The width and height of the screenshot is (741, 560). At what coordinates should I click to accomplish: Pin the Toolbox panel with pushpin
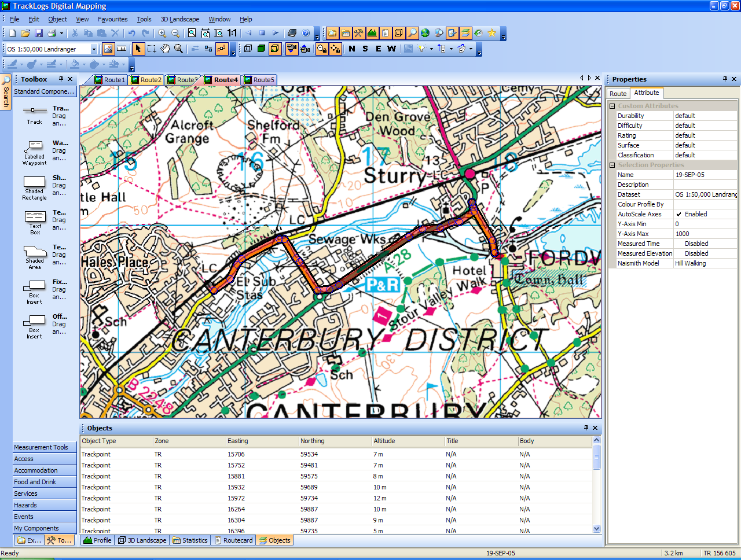[61, 79]
